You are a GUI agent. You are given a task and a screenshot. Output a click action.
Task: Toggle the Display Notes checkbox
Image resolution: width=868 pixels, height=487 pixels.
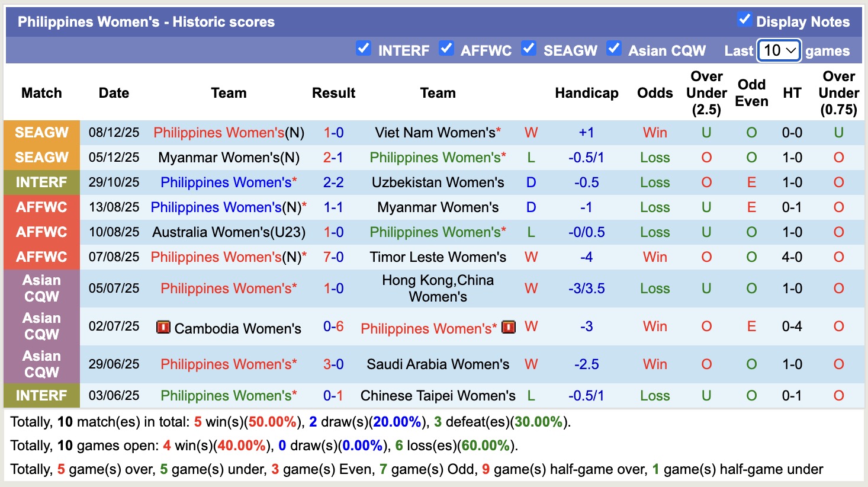[744, 20]
